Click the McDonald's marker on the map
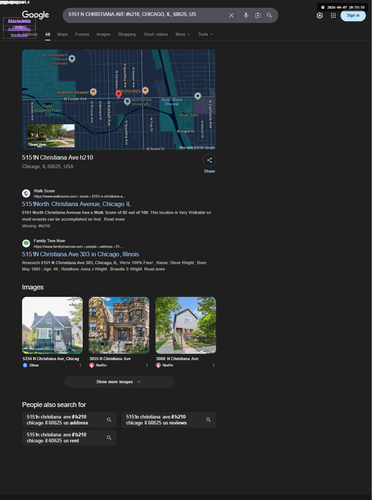The height and width of the screenshot is (500, 376). pyautogui.click(x=145, y=90)
